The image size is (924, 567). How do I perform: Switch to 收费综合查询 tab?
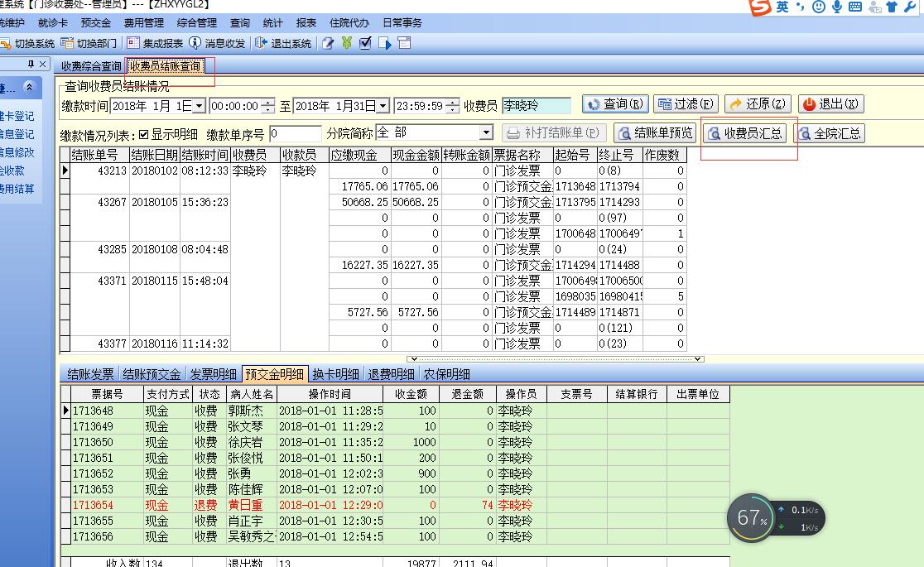[91, 66]
